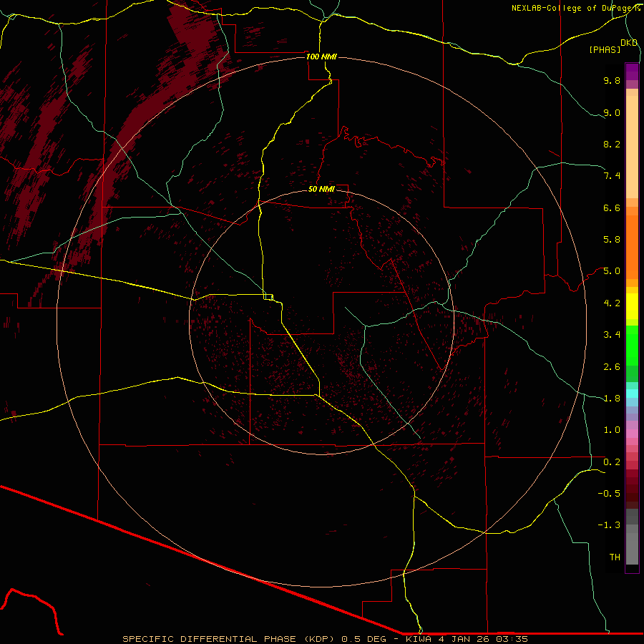Pick the cyan band of the color bar
The image size is (644, 644).
tap(632, 394)
